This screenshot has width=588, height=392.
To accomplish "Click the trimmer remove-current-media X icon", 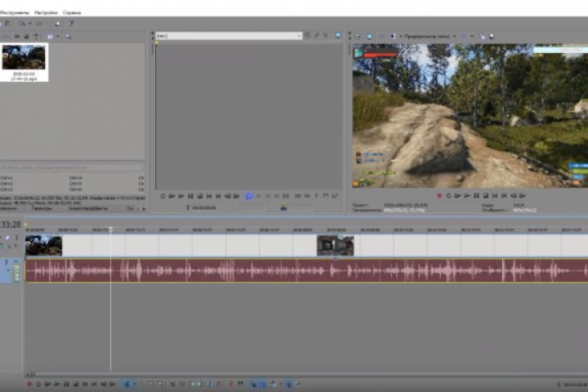I will [326, 35].
